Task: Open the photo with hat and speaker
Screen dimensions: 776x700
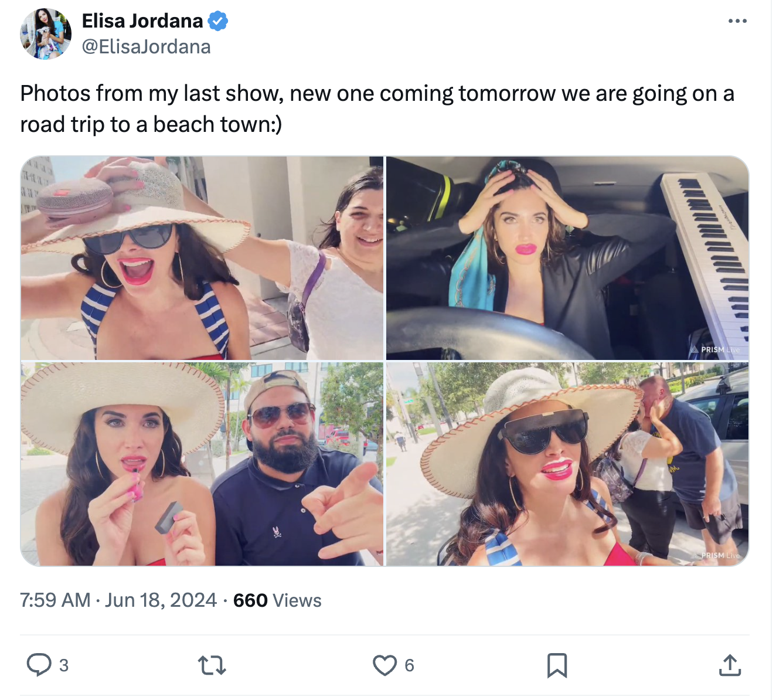Action: [x=202, y=258]
